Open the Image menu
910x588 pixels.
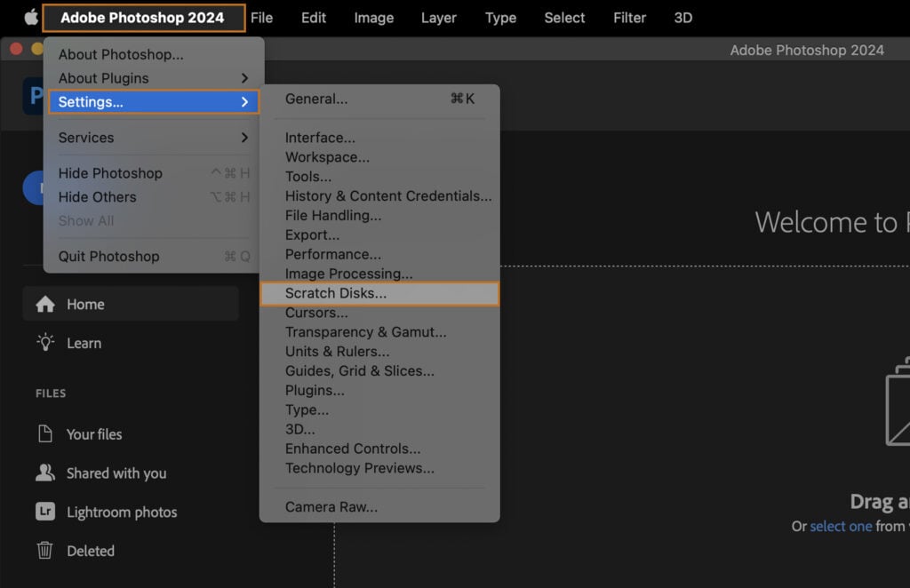pos(373,17)
